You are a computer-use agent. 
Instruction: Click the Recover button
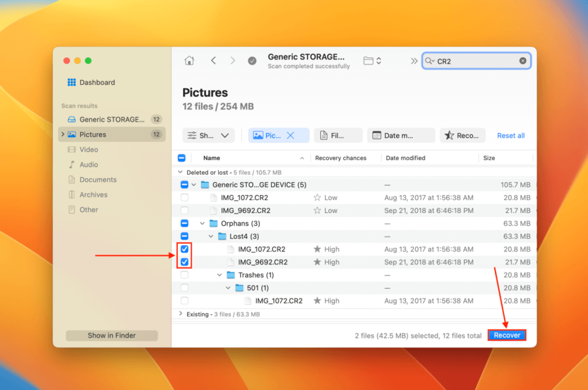pyautogui.click(x=507, y=335)
